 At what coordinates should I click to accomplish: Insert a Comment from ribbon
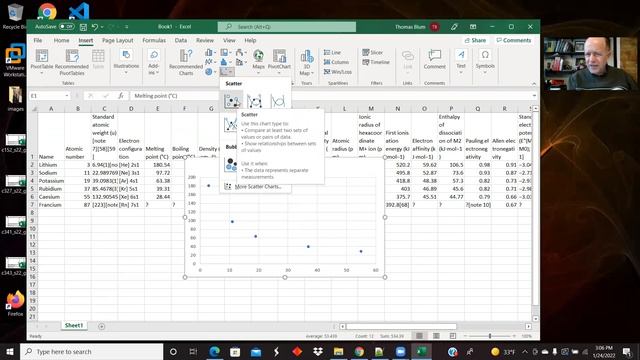[434, 60]
